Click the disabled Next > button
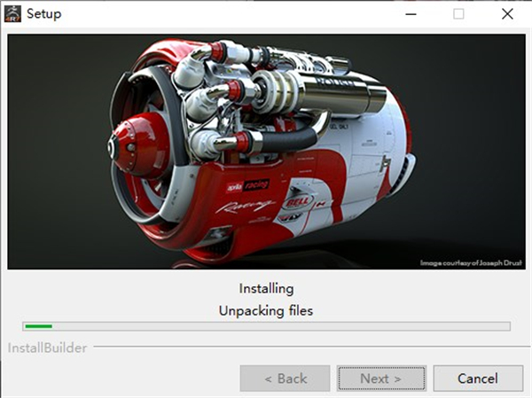This screenshot has width=532, height=398. 381,378
